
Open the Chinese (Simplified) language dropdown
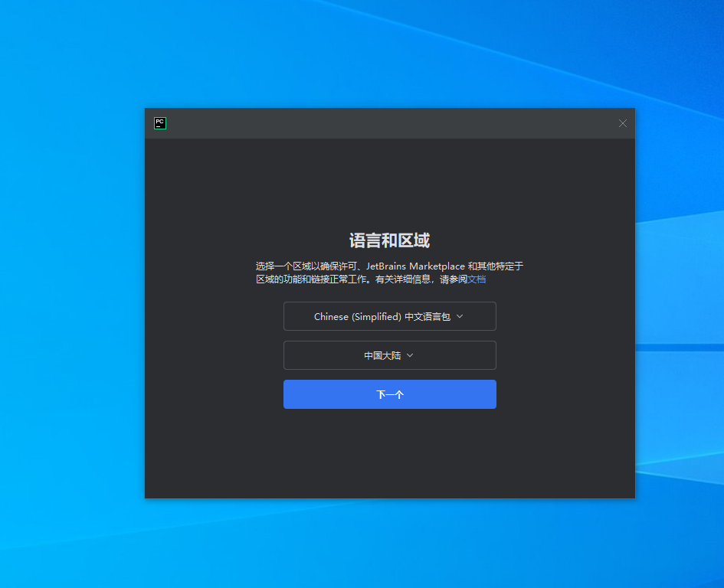click(389, 316)
